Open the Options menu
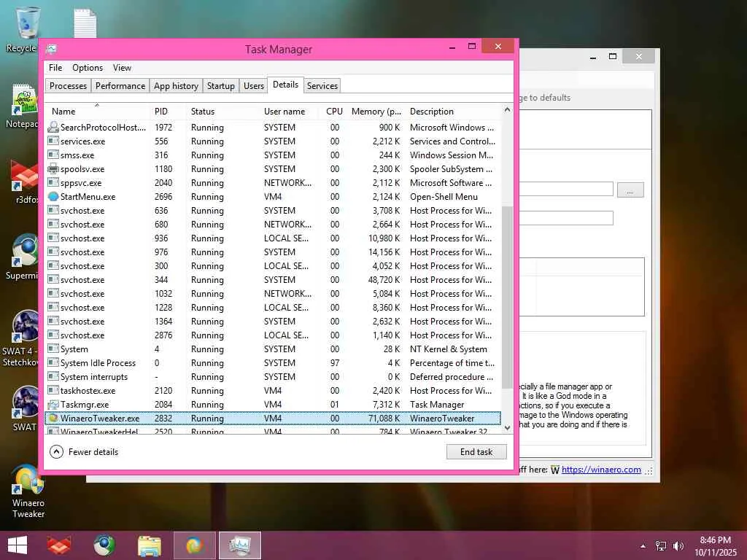This screenshot has height=560, width=747. 88,68
